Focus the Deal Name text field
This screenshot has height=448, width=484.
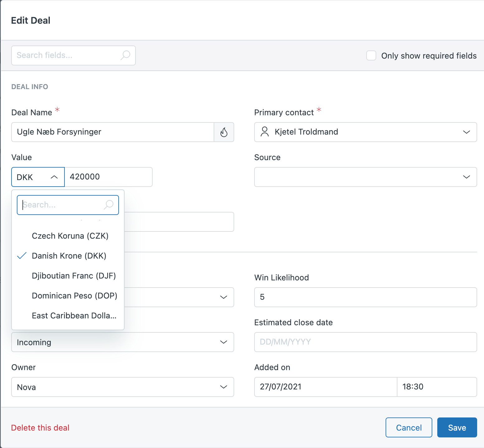click(x=112, y=132)
